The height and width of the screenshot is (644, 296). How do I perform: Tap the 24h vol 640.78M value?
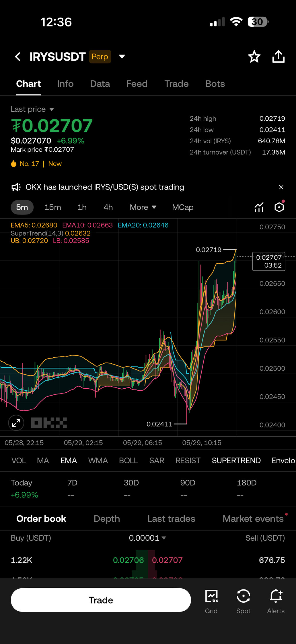(272, 141)
